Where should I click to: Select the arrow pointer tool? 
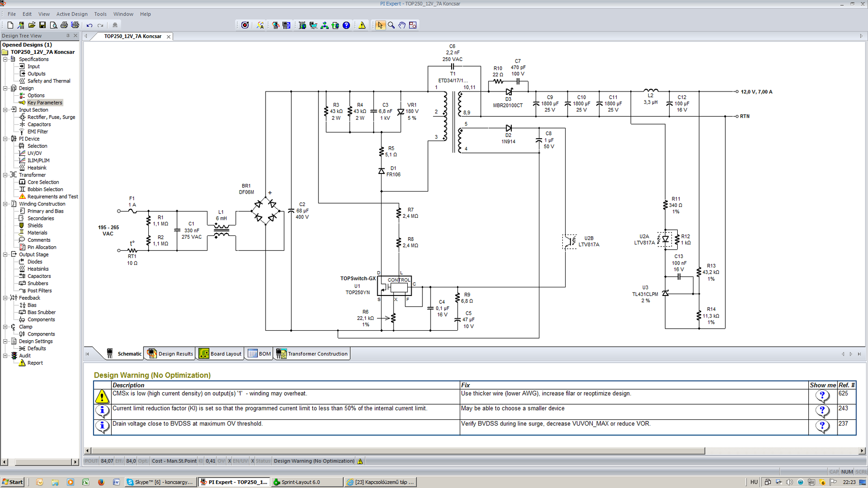pyautogui.click(x=380, y=25)
